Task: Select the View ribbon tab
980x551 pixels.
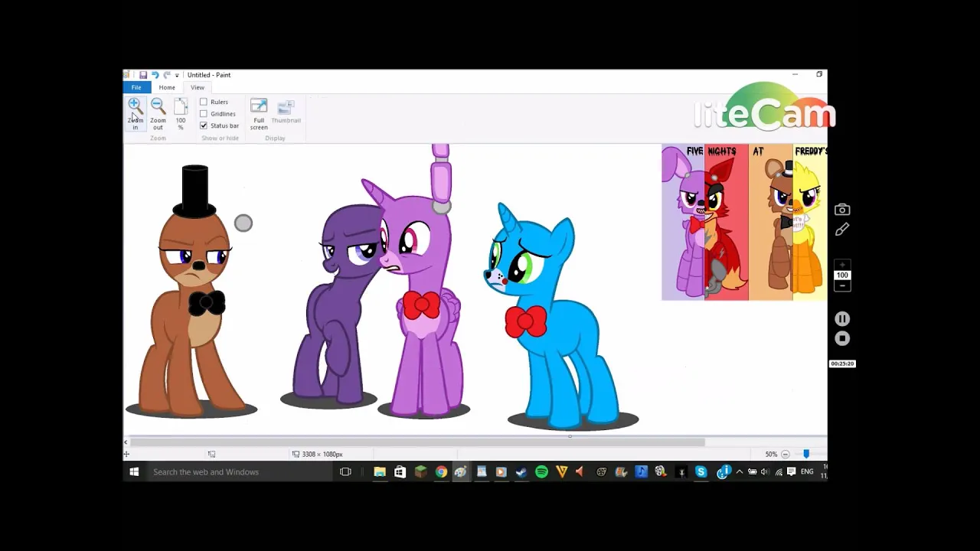Action: [x=198, y=87]
